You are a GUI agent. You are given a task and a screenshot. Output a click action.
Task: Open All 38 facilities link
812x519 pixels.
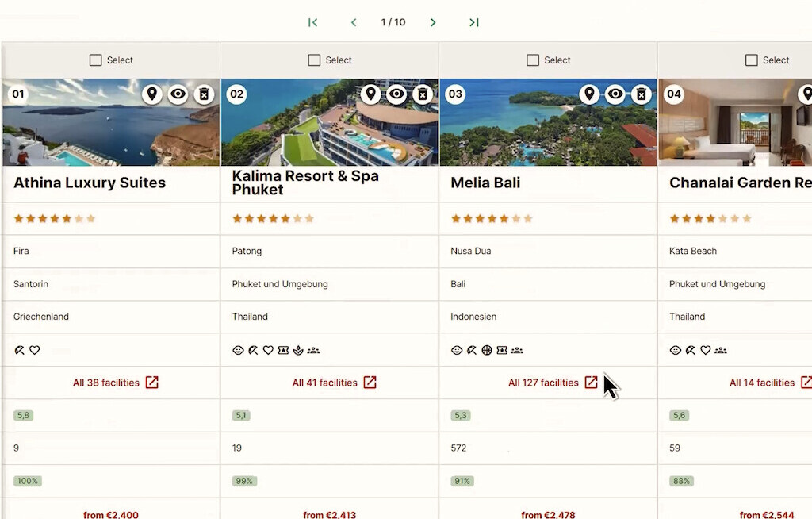[116, 383]
